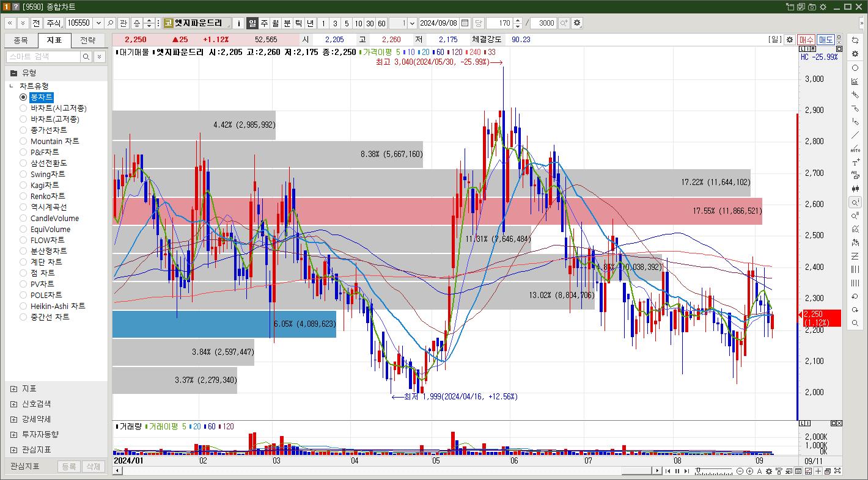Switch to the 종목 tab

point(21,40)
